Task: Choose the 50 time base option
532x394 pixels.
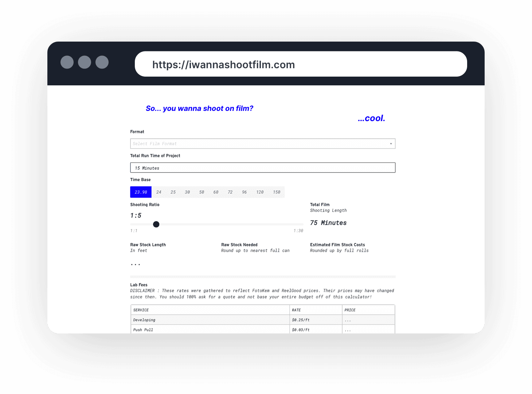Action: pos(202,192)
